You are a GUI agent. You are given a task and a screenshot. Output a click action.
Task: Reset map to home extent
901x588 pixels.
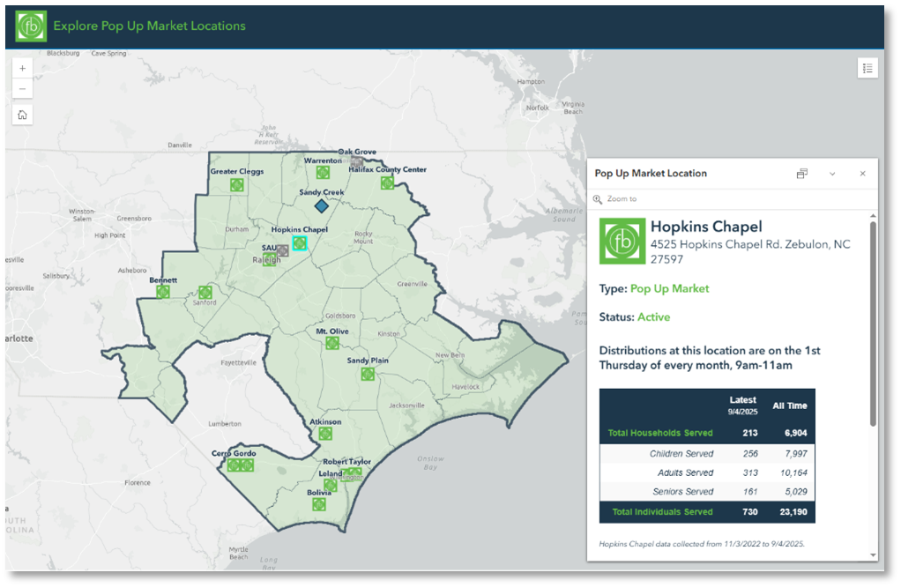pyautogui.click(x=22, y=115)
